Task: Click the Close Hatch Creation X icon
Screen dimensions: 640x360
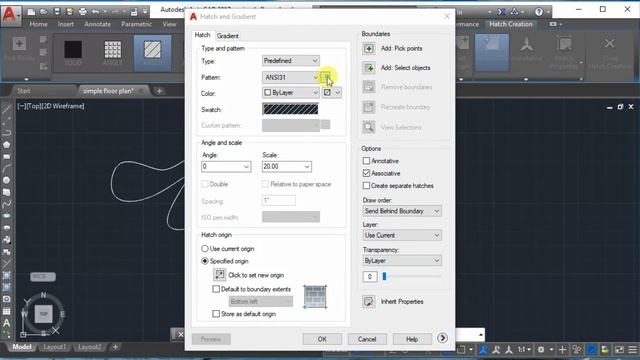Action: click(x=610, y=44)
